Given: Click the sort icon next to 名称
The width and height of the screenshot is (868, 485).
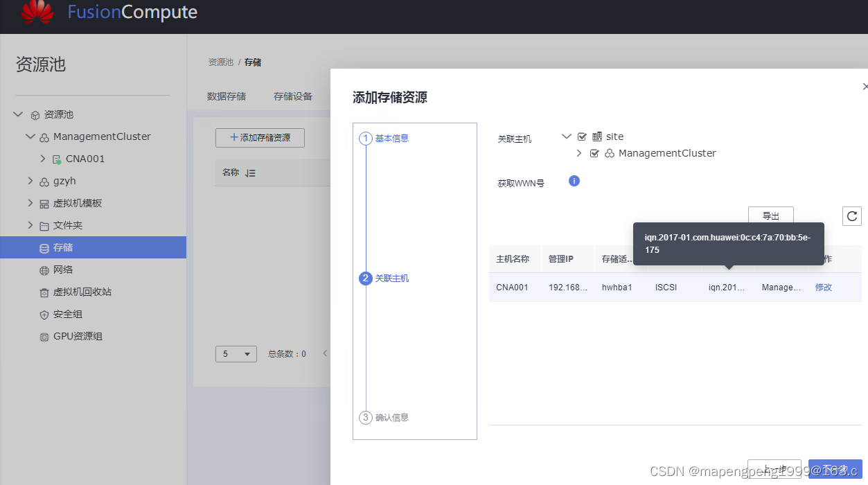Looking at the screenshot, I should pyautogui.click(x=251, y=173).
